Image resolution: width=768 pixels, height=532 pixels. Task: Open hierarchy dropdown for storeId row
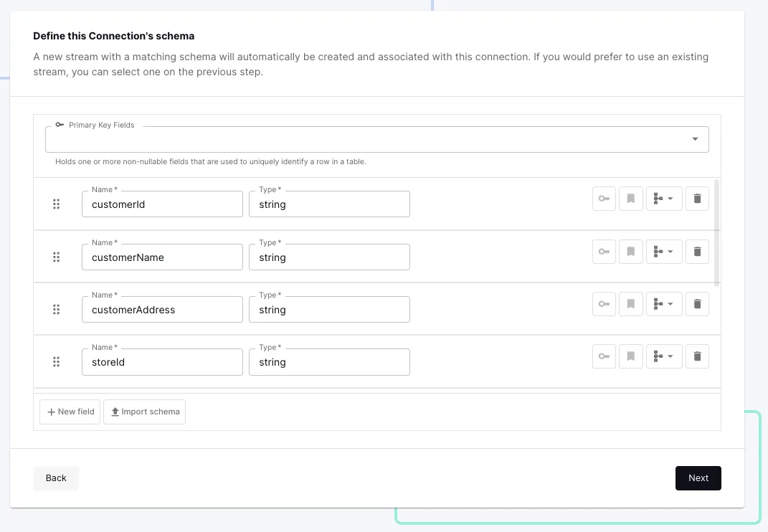pyautogui.click(x=664, y=356)
